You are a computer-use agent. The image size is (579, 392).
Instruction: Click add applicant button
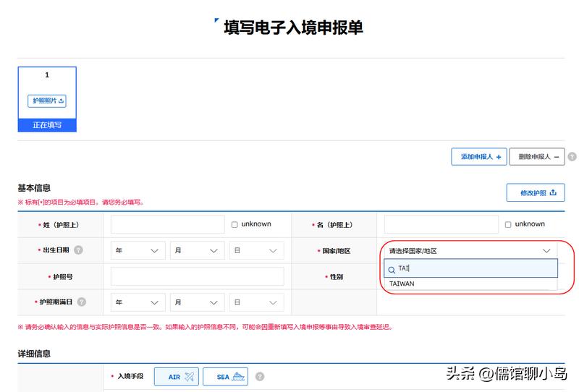click(x=479, y=156)
